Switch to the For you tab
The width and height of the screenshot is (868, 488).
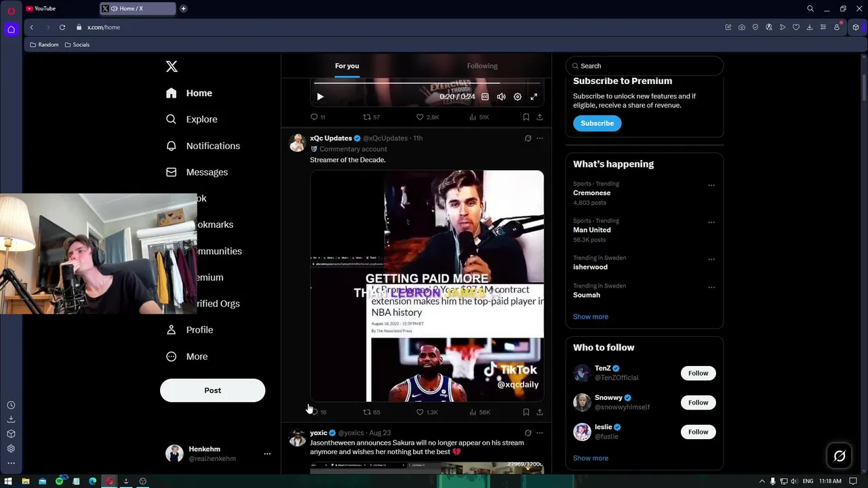pyautogui.click(x=347, y=66)
